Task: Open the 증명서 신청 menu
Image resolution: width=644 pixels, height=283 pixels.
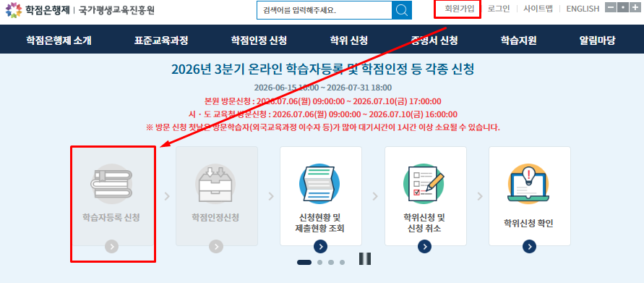Action: (434, 40)
